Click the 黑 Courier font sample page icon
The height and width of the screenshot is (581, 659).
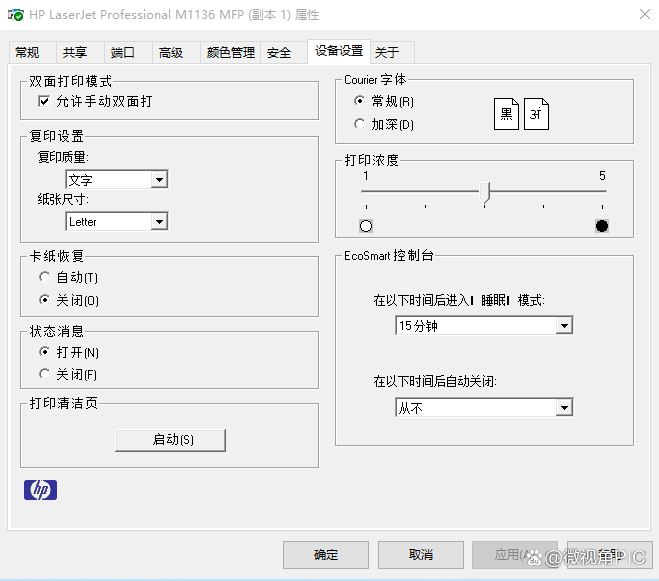[x=506, y=114]
